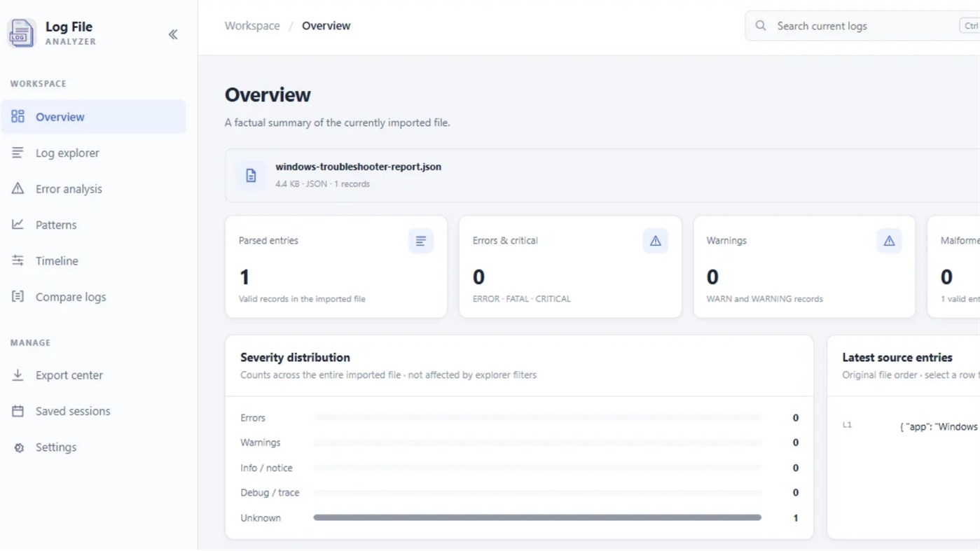Open the Export center
The height and width of the screenshot is (551, 980).
(94, 375)
